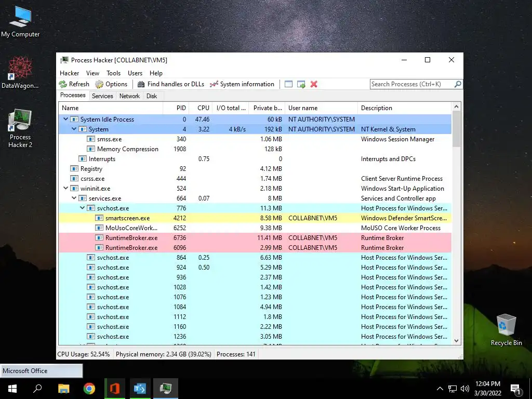Open the notification center icon
This screenshot has height=399, width=532.
click(516, 389)
